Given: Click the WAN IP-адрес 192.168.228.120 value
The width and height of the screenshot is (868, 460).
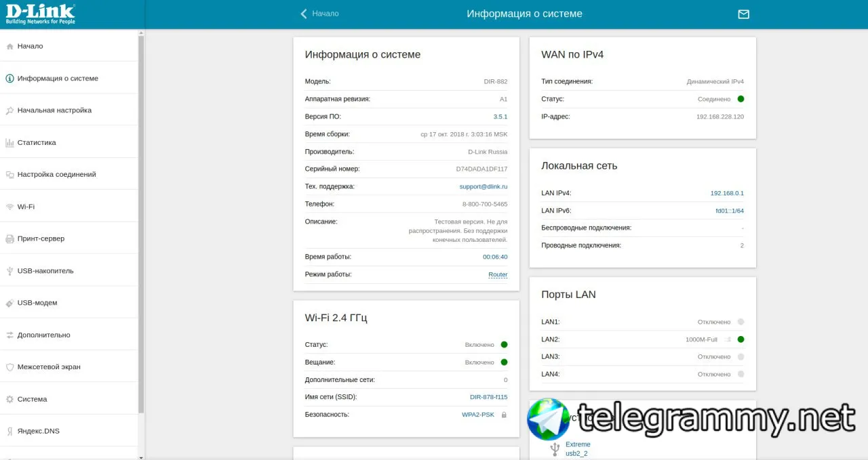Looking at the screenshot, I should click(720, 117).
